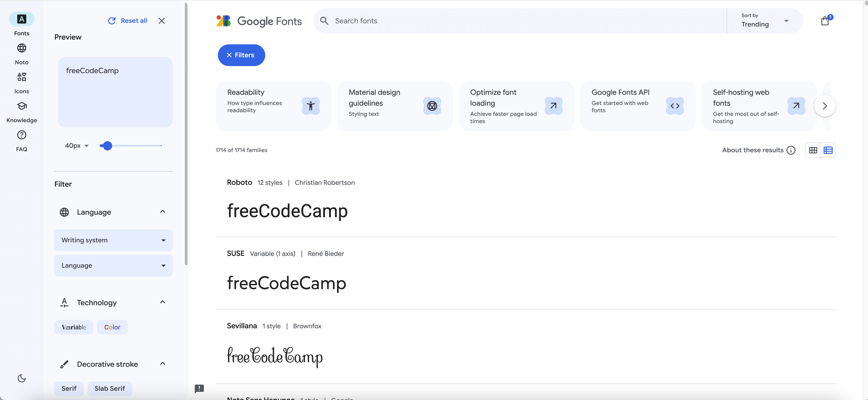Click the Google Fonts logo
The width and height of the screenshot is (868, 400).
[259, 21]
